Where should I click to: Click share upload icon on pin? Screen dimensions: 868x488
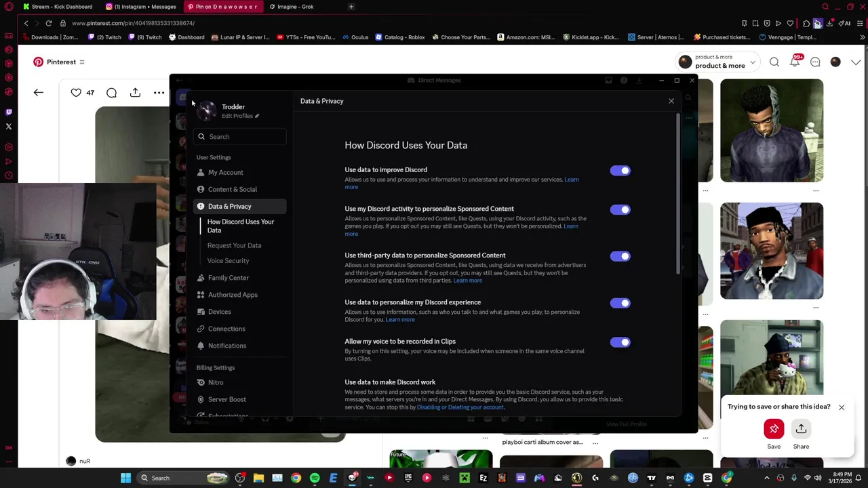(x=135, y=92)
